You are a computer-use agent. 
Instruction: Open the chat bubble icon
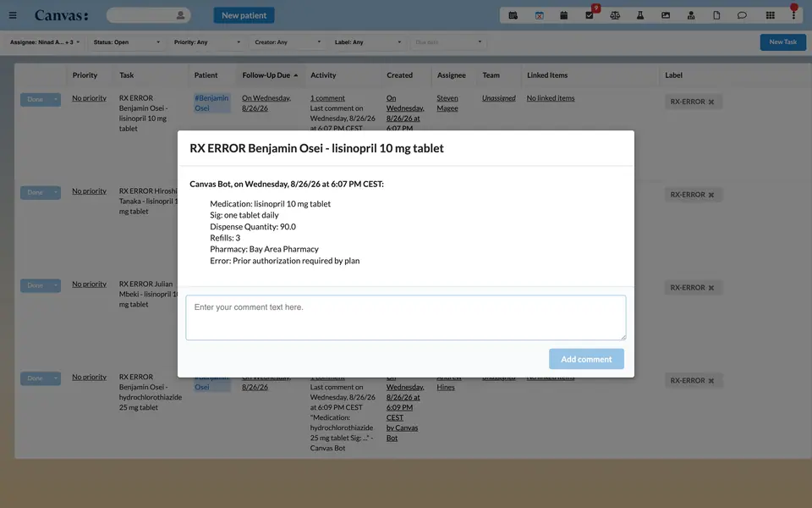coord(742,15)
